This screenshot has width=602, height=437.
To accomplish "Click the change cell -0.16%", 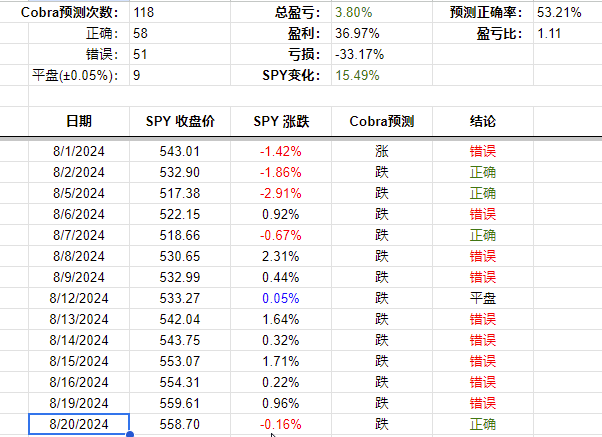I will click(281, 424).
